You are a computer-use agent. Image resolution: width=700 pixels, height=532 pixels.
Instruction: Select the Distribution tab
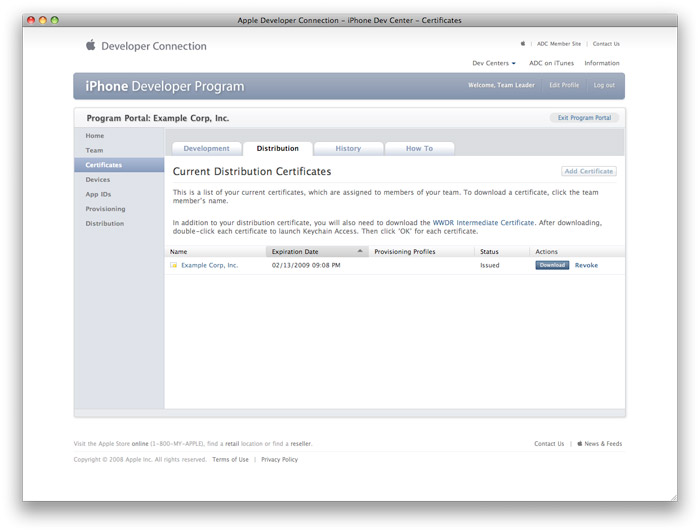tap(278, 149)
